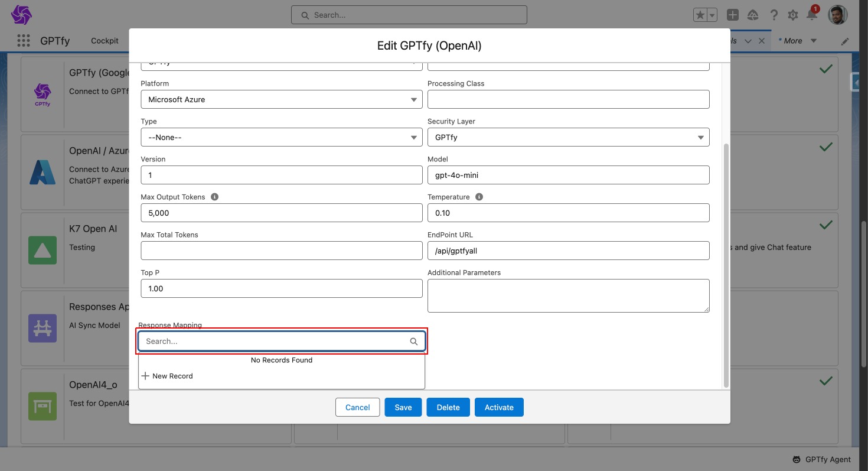The width and height of the screenshot is (868, 471).
Task: Expand the Security Layer dropdown
Action: point(568,138)
